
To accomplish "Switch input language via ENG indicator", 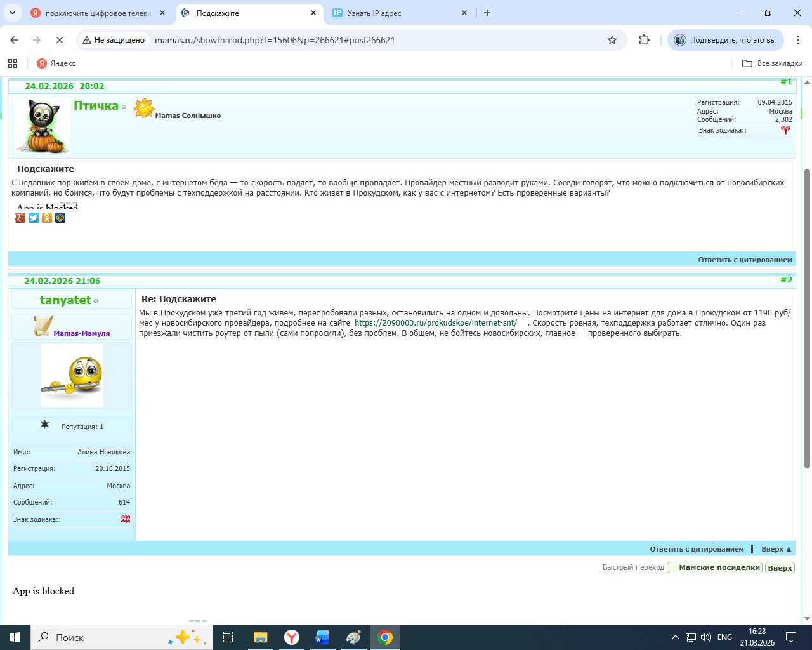I will pyautogui.click(x=724, y=637).
